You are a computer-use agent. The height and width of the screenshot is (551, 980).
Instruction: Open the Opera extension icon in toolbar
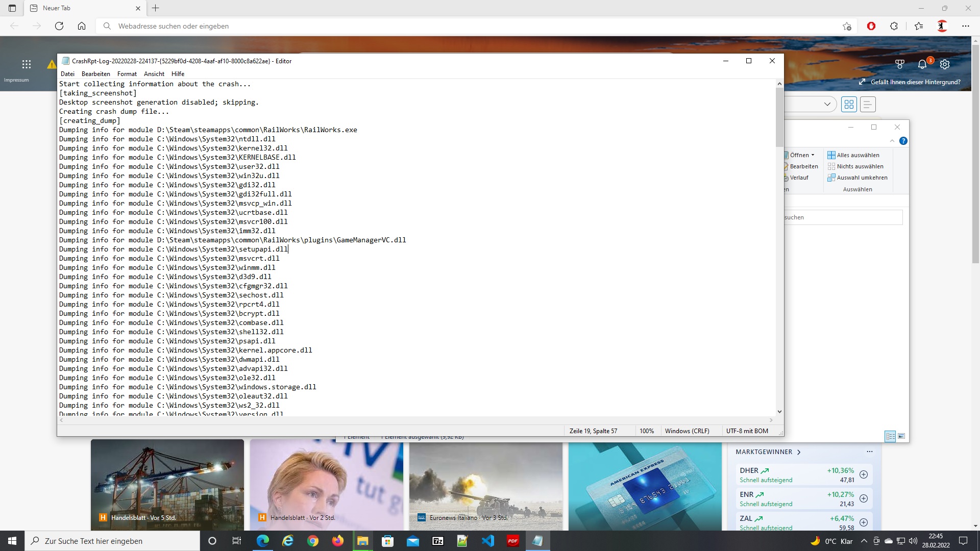pos(871,26)
